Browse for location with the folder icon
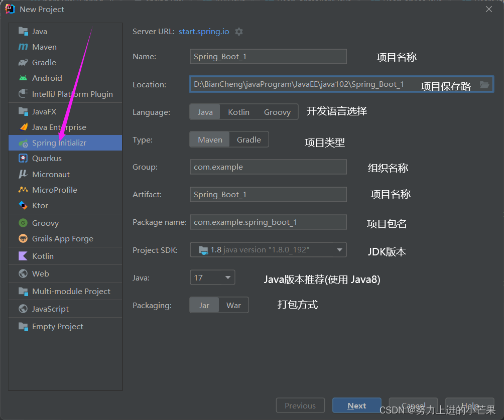Screen dimensions: 504x420 point(484,84)
